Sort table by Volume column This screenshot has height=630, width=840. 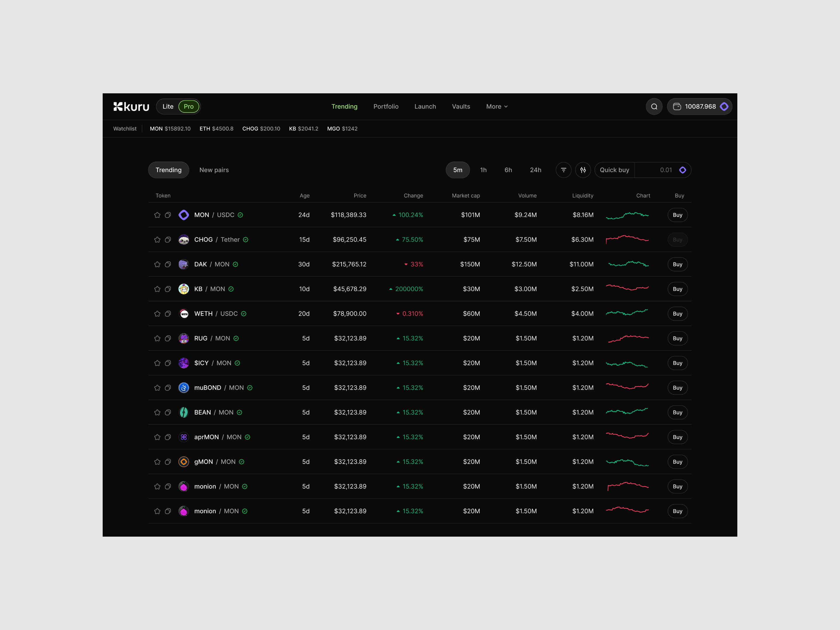point(527,196)
